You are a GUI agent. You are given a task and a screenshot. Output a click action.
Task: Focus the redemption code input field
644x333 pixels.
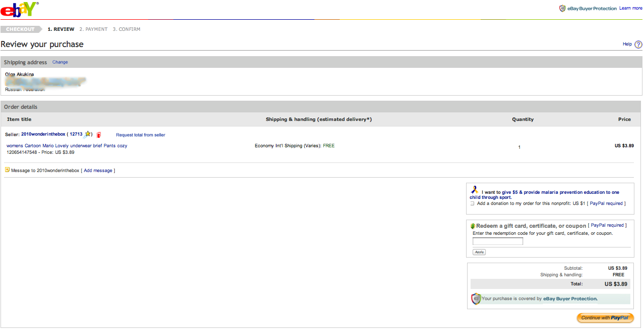(497, 241)
